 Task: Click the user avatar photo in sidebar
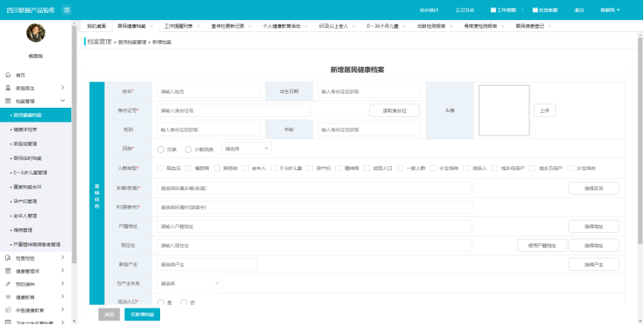click(36, 33)
